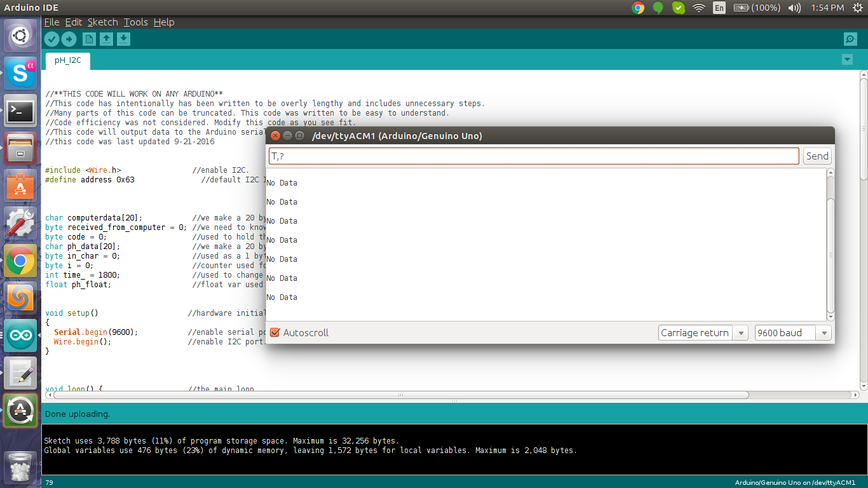Select the pH_I2C sketch tab
Image resolution: width=868 pixels, height=488 pixels.
click(x=68, y=61)
